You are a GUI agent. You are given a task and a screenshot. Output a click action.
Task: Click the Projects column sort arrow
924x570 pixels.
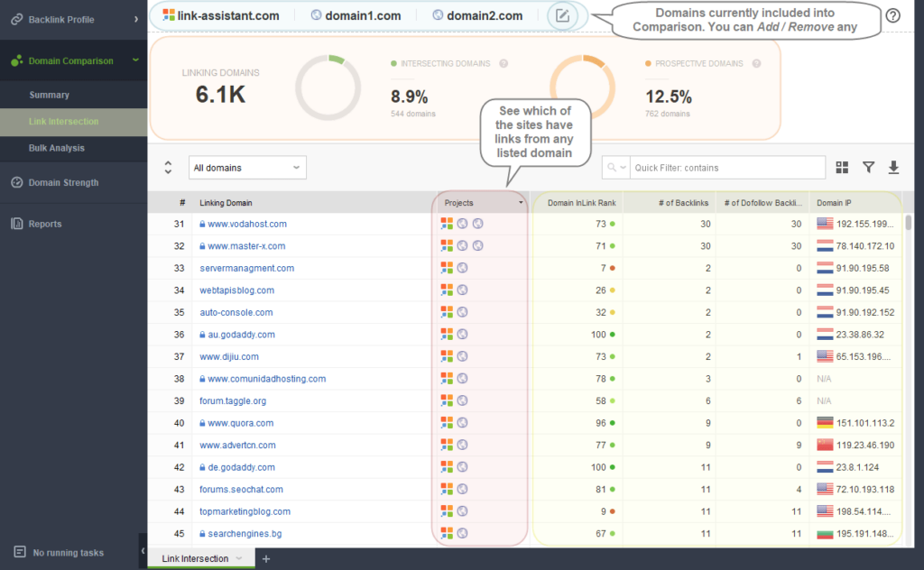520,203
